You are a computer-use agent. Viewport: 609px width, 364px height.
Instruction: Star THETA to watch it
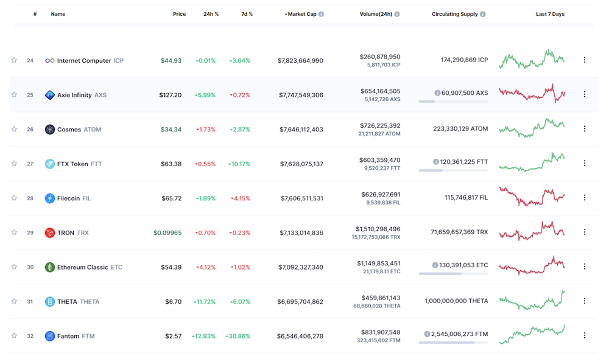coord(15,301)
